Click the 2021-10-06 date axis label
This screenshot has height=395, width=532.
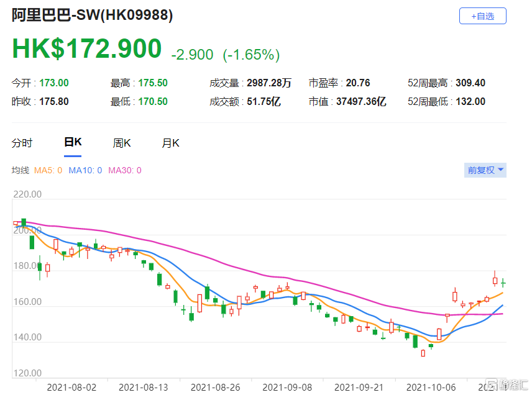(x=431, y=387)
